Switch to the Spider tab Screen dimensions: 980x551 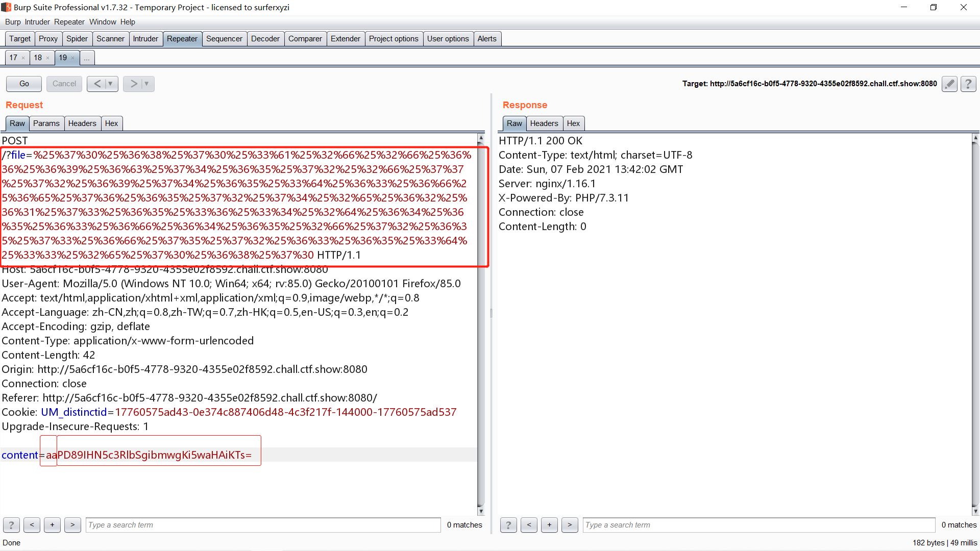(x=77, y=39)
